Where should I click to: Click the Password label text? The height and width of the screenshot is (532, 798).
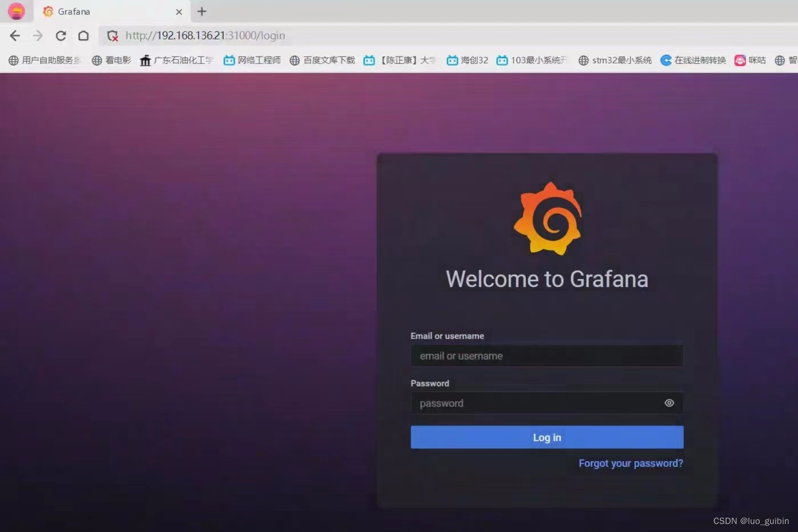pyautogui.click(x=430, y=384)
